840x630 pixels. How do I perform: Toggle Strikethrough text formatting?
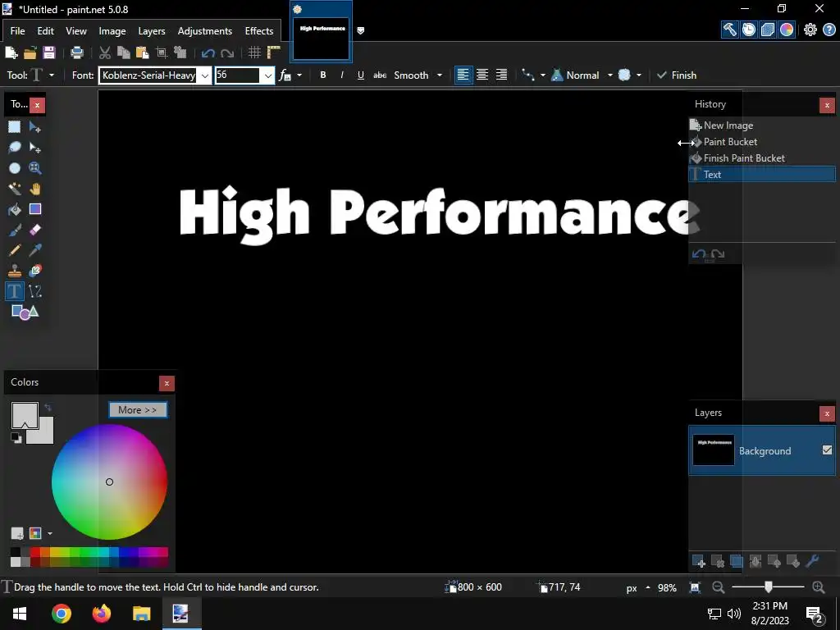380,75
